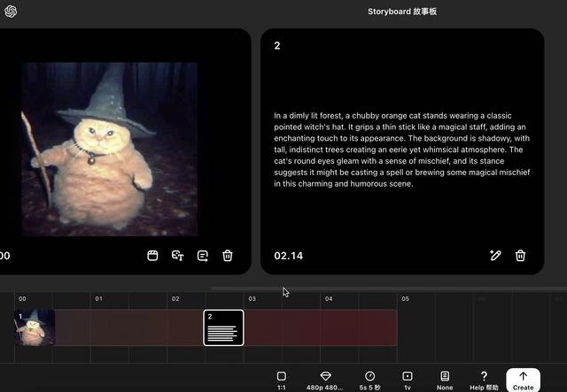Click the clapperboard icon under cat image

coord(152,256)
